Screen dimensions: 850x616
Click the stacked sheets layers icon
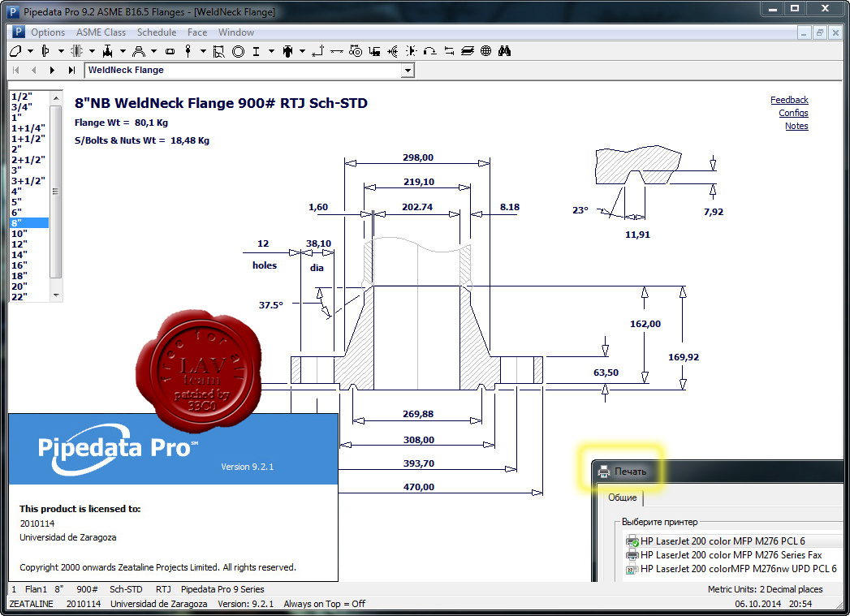468,51
